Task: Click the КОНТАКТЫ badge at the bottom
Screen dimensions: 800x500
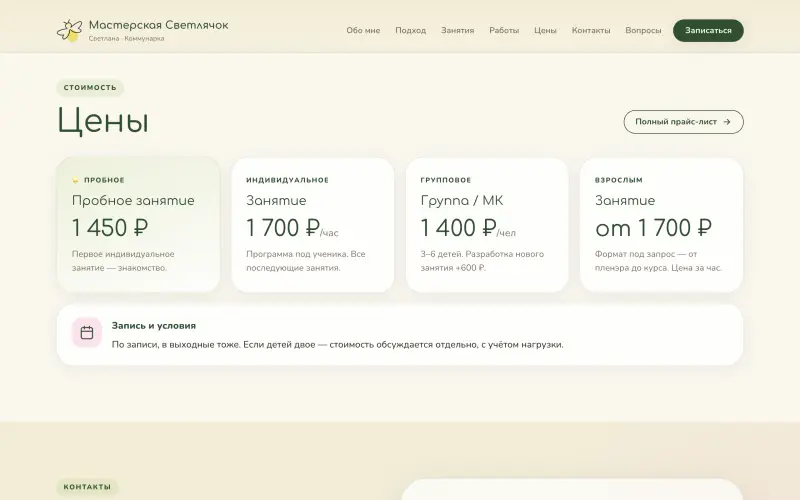Action: point(87,487)
